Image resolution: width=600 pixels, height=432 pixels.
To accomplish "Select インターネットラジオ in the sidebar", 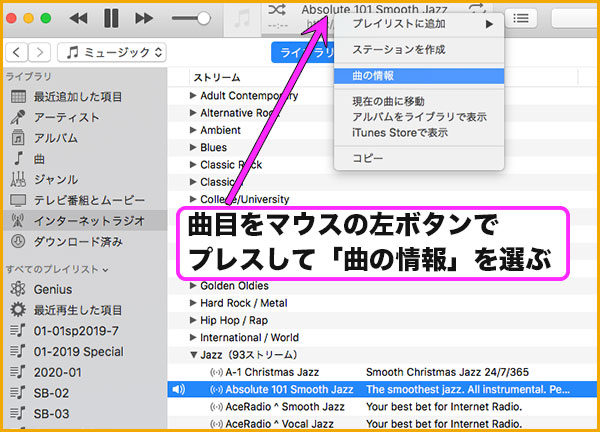I will tap(84, 220).
